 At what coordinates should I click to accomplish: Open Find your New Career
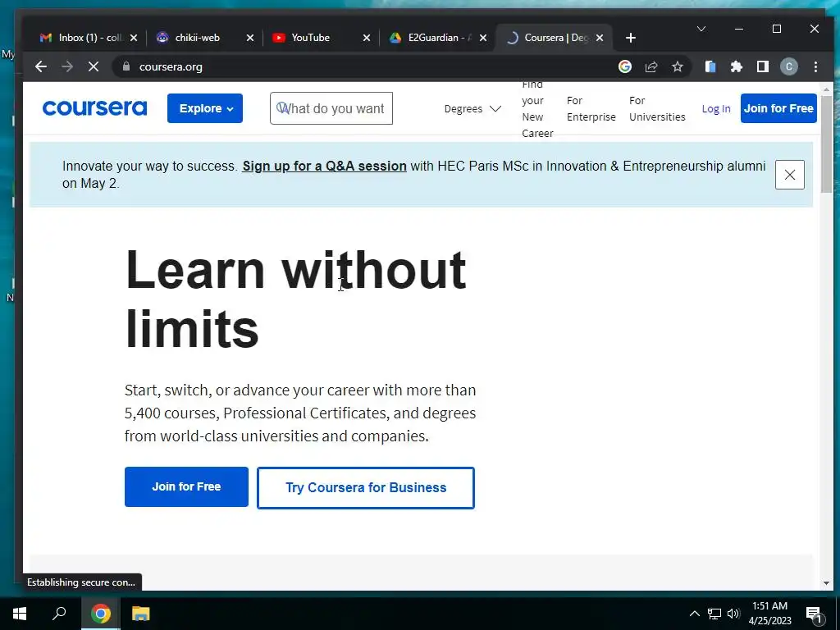coord(537,109)
